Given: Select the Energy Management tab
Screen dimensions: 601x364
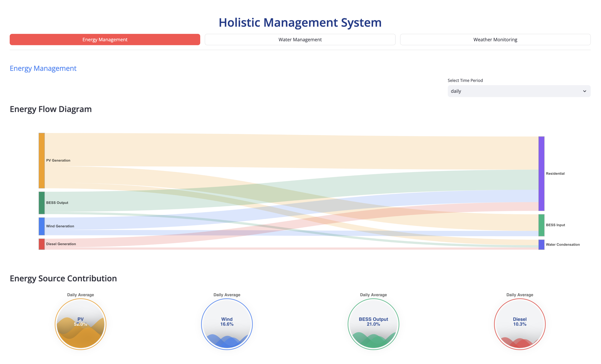Looking at the screenshot, I should [x=105, y=39].
